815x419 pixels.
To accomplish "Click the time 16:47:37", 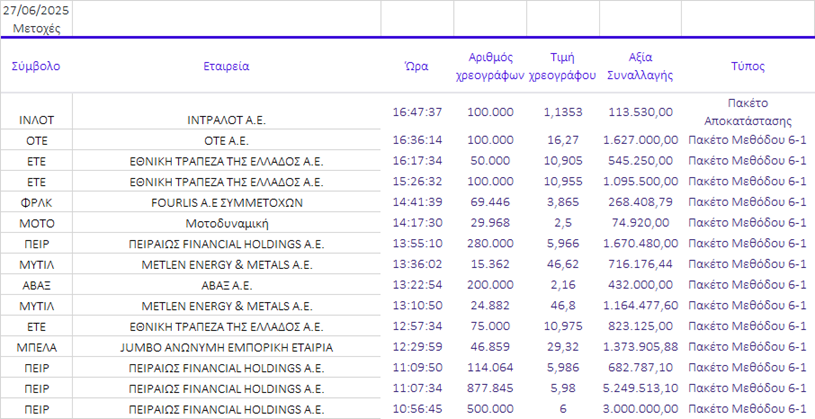I will point(417,112).
